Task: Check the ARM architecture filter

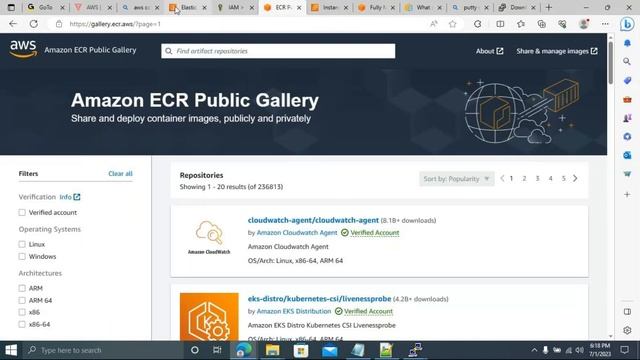Action: click(22, 289)
